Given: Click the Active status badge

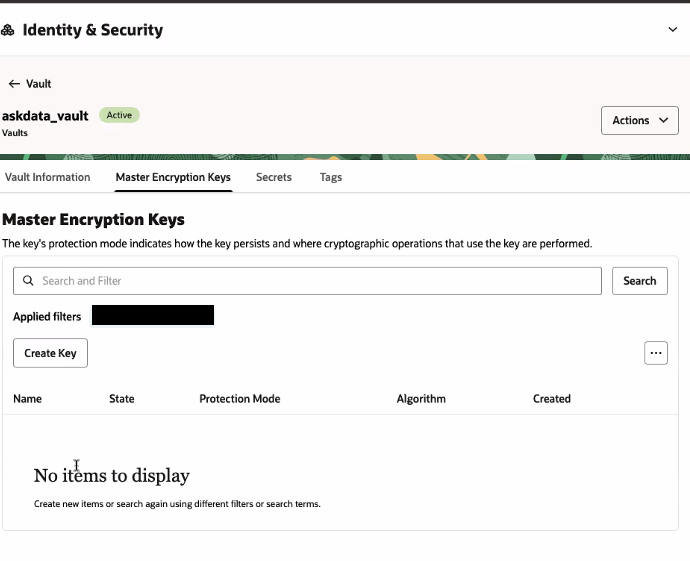Looking at the screenshot, I should click(119, 115).
